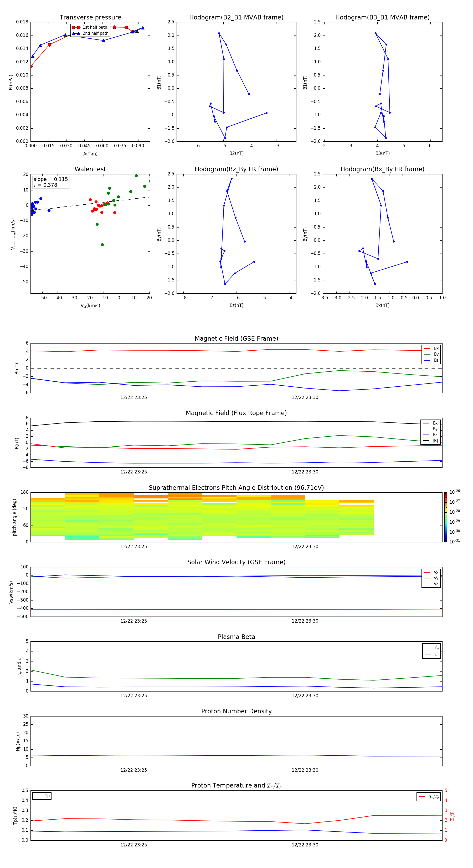
Task: Click the Bx' entry in the Flux Rope legend
Action: pos(431,423)
